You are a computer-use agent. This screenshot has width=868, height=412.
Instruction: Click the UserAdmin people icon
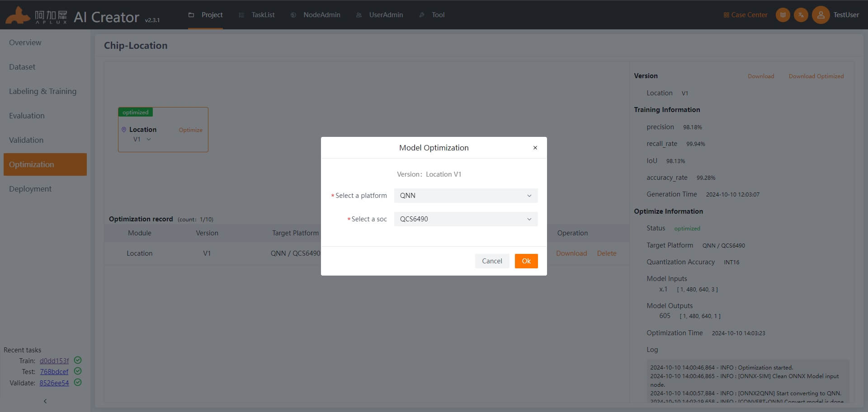coord(359,15)
